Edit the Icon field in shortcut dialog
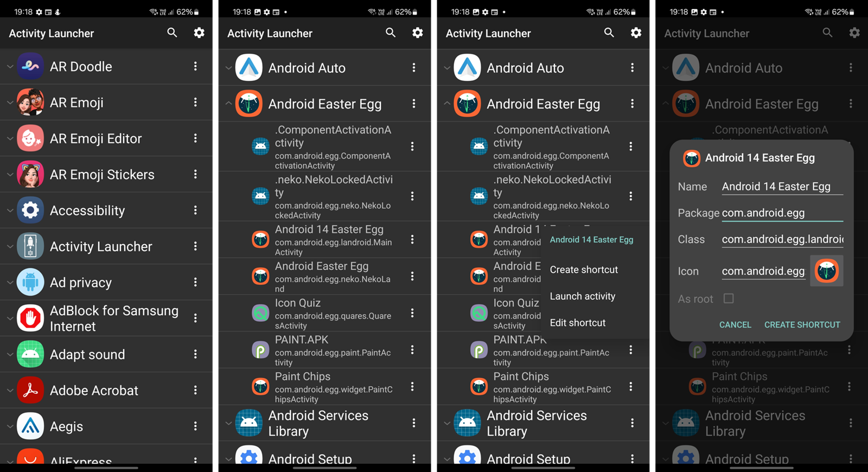Screen dimensions: 868x472 click(x=763, y=271)
